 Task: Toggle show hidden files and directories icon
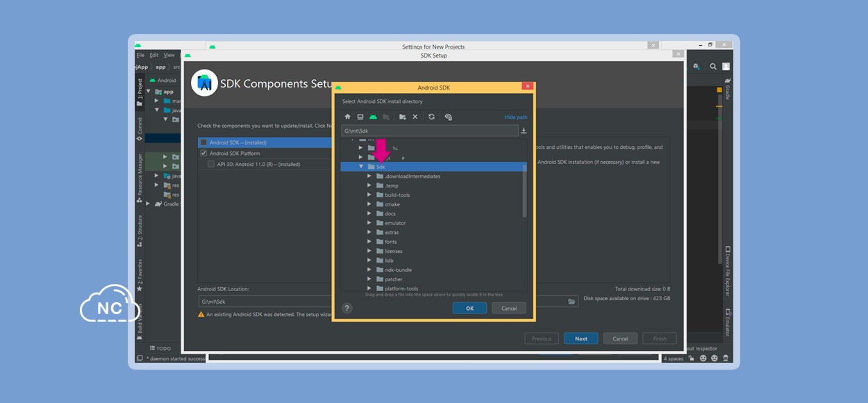pos(448,117)
